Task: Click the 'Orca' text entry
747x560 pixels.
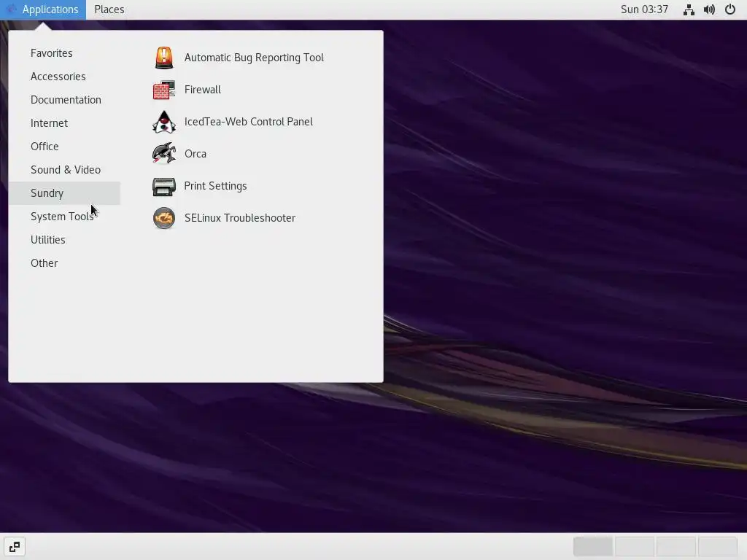Action: (x=196, y=154)
